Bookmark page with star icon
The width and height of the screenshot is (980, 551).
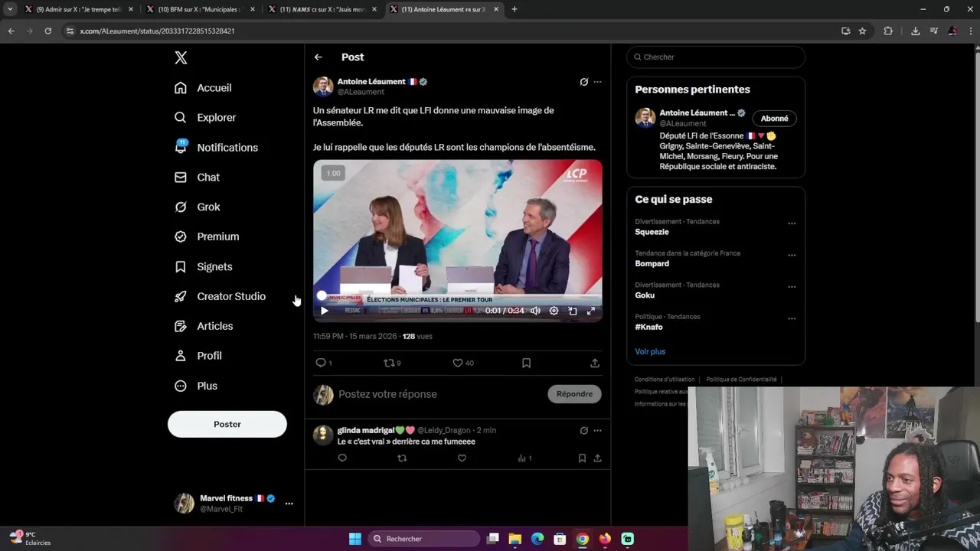(x=862, y=31)
